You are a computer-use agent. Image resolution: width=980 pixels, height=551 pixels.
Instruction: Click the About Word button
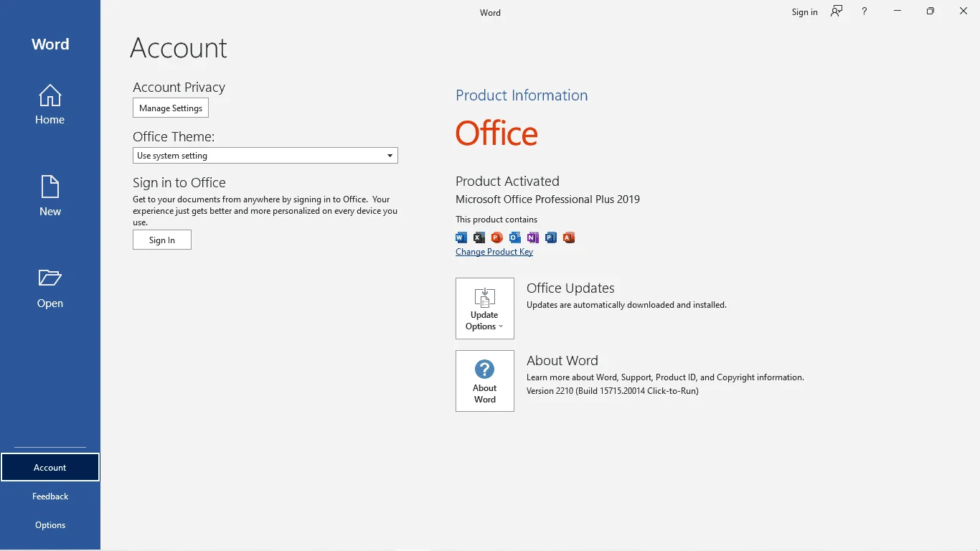485,381
